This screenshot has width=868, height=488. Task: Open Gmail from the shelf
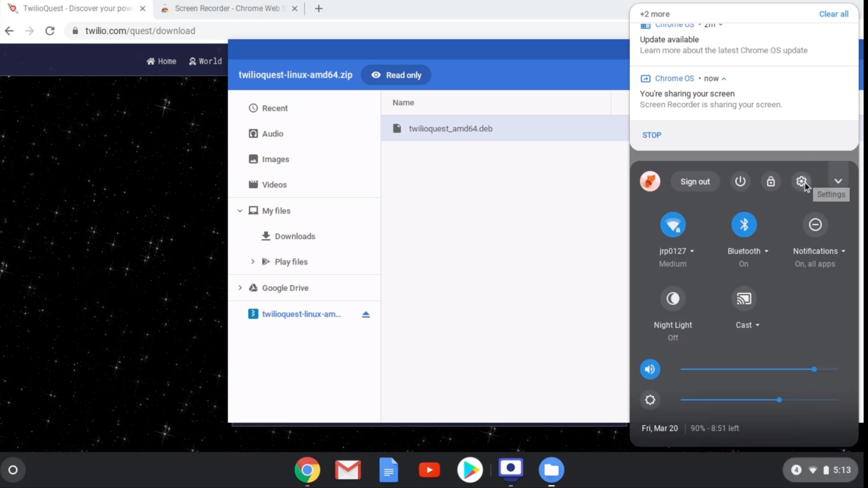click(x=348, y=470)
